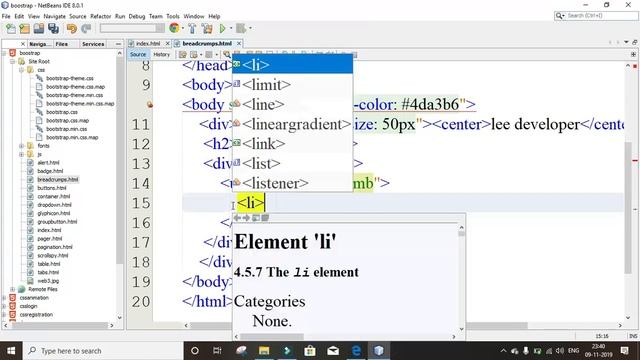Switch to the Files panel tab
The width and height of the screenshot is (640, 360).
click(x=62, y=44)
